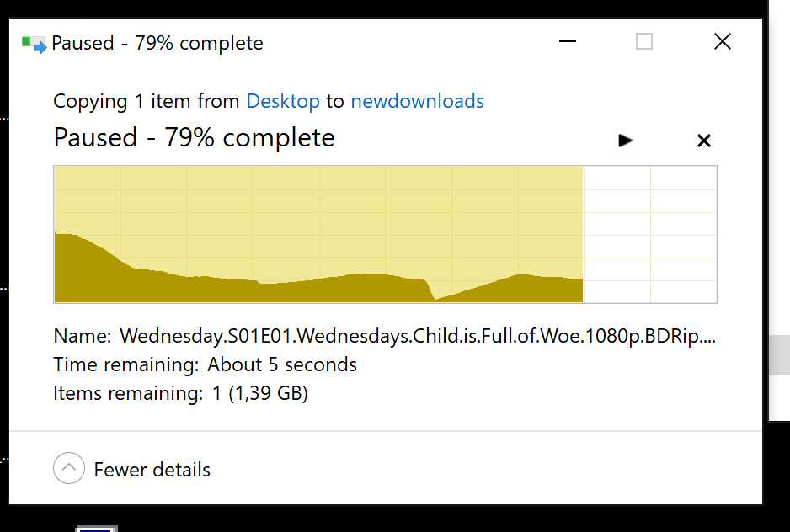Viewport: 790px width, 532px height.
Task: Click the 'About 5 seconds' time remaining text
Action: coord(282,364)
